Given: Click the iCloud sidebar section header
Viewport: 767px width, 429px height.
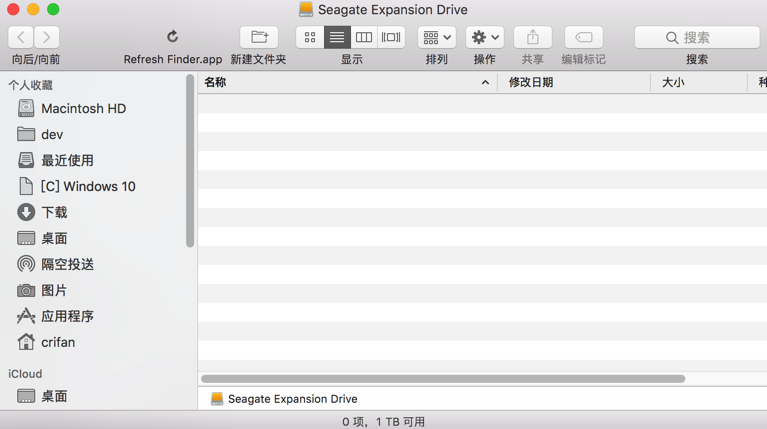Looking at the screenshot, I should coord(25,374).
